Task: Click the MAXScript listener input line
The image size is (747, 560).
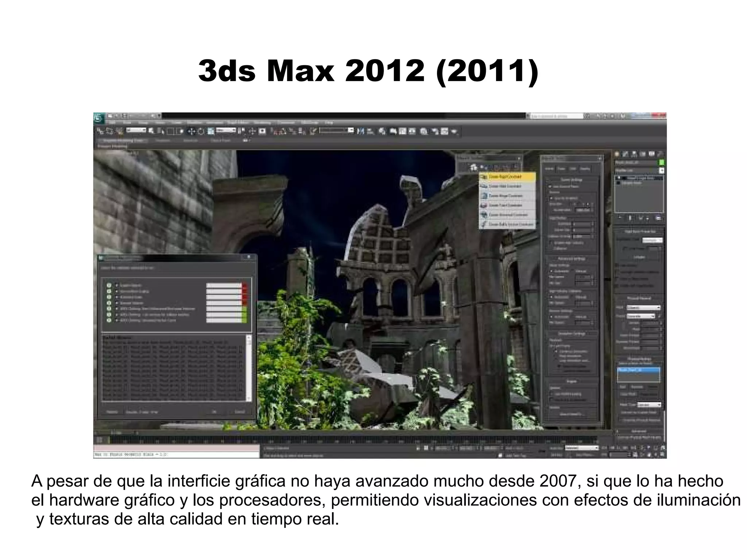Action: click(x=177, y=455)
